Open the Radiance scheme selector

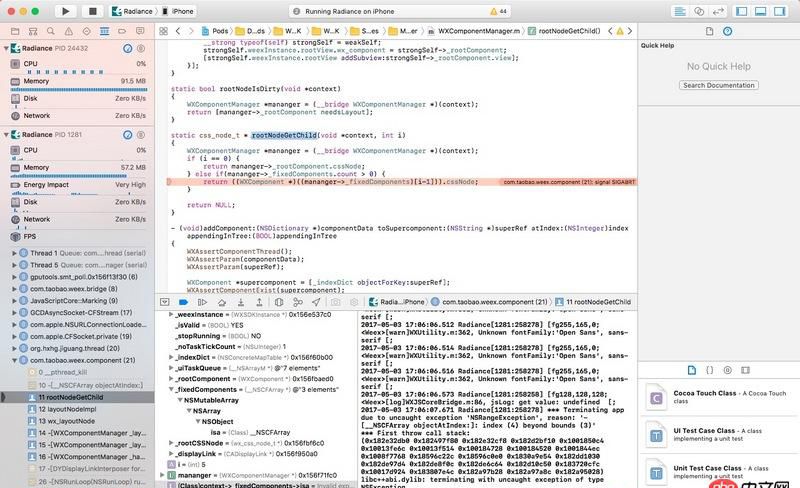tap(132, 11)
